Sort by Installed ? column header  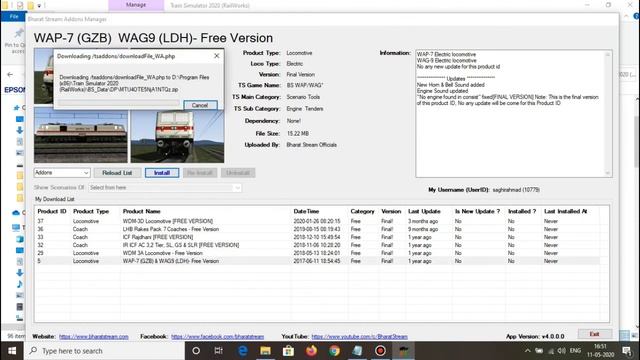tap(522, 211)
